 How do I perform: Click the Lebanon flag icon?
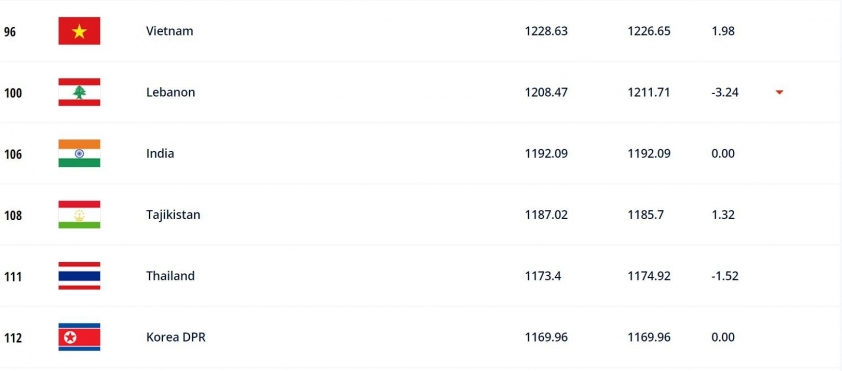click(79, 92)
